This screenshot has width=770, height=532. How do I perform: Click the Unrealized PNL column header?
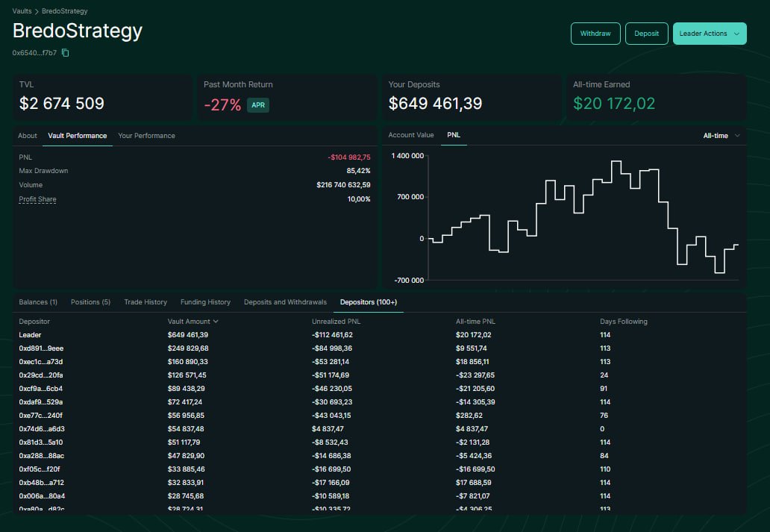tap(336, 322)
